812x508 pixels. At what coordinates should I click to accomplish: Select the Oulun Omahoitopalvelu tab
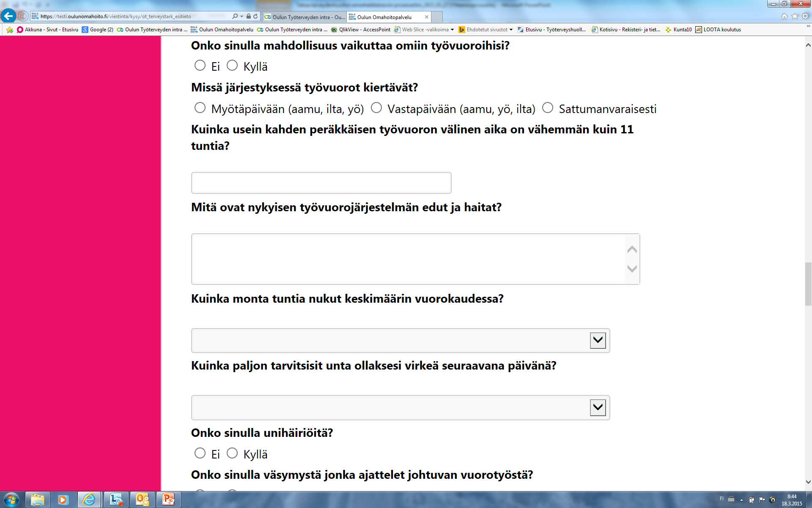tap(389, 17)
